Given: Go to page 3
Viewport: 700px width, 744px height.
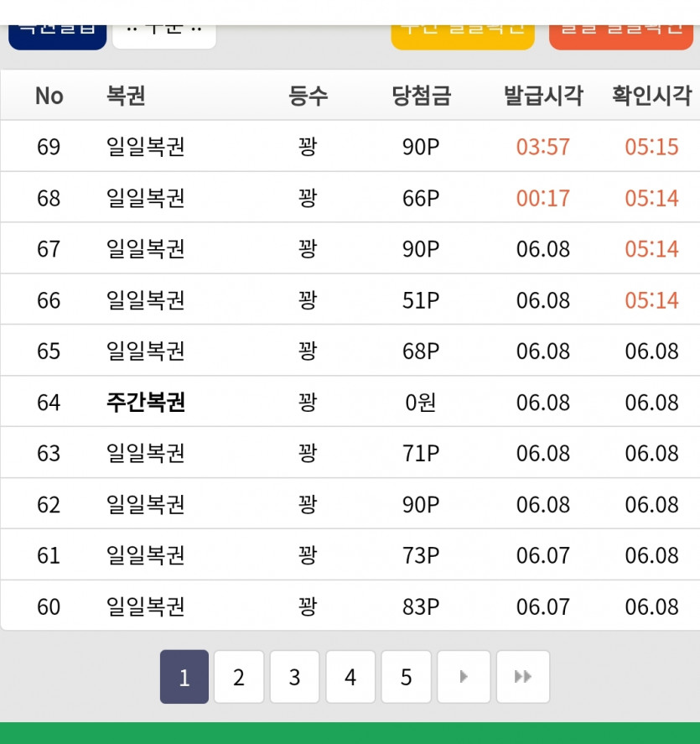Looking at the screenshot, I should [x=294, y=677].
